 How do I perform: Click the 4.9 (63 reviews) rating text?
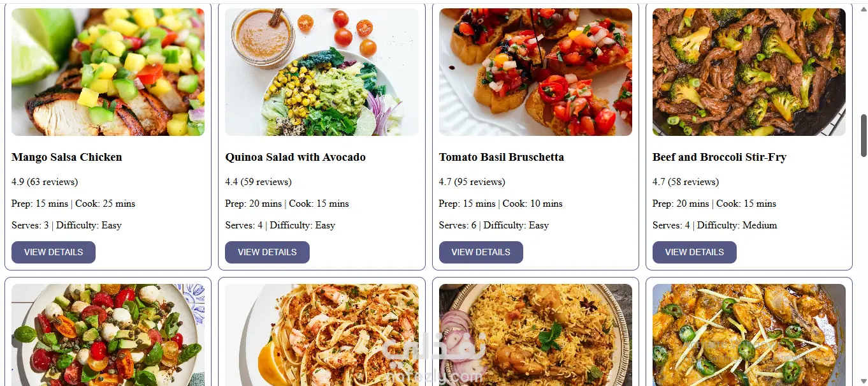pyautogui.click(x=45, y=182)
